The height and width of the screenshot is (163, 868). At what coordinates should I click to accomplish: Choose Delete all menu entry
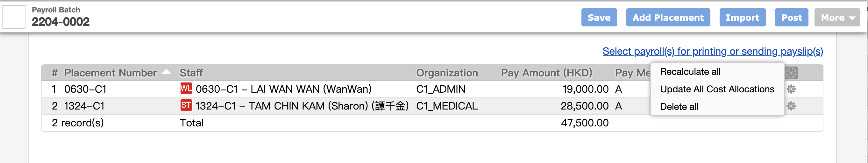[x=679, y=107]
